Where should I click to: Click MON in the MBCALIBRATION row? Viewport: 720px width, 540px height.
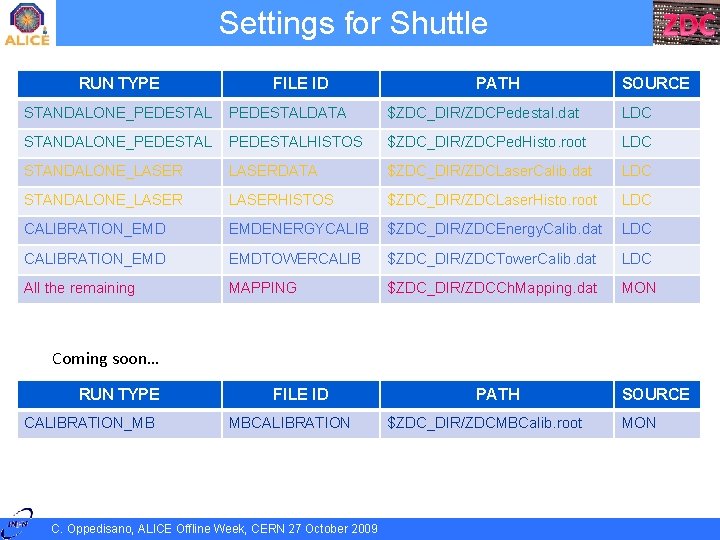click(x=639, y=423)
